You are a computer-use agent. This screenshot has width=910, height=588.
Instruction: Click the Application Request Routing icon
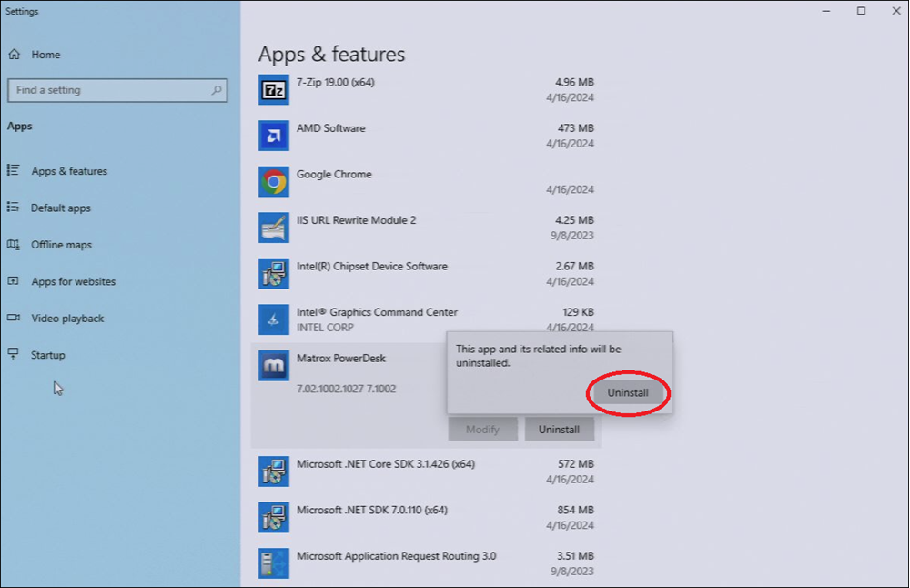tap(273, 563)
